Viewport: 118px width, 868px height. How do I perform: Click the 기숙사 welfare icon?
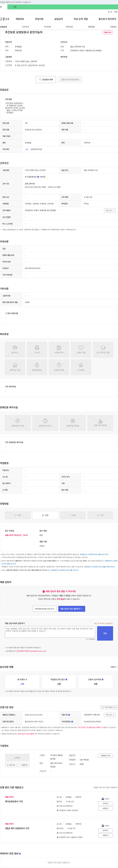point(37,350)
